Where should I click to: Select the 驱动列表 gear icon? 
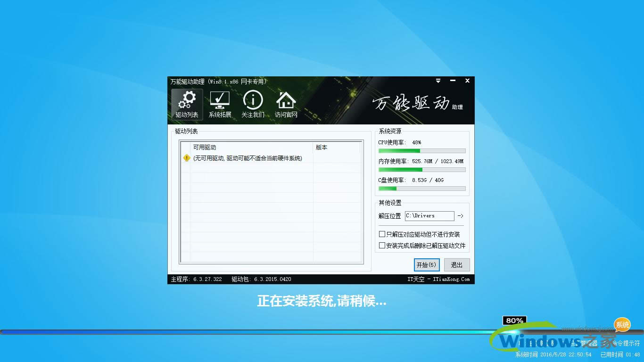[186, 103]
